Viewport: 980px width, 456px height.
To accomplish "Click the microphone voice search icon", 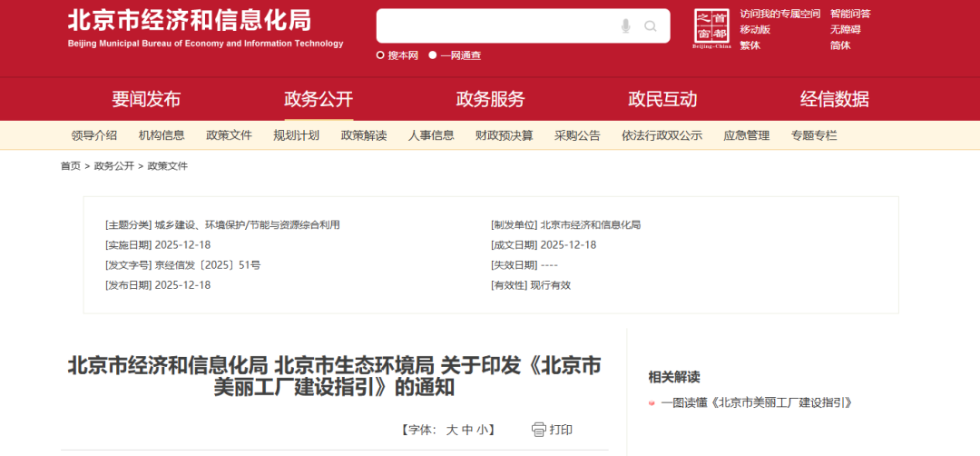I will (626, 26).
